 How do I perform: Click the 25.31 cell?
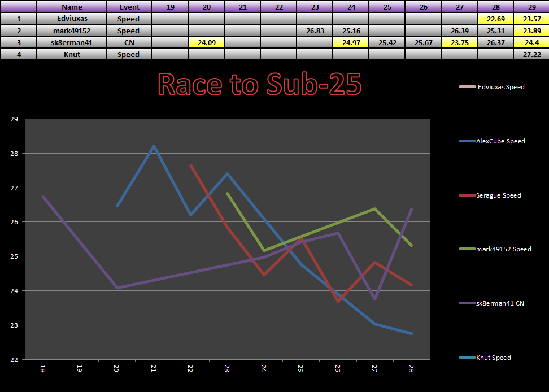pyautogui.click(x=495, y=31)
